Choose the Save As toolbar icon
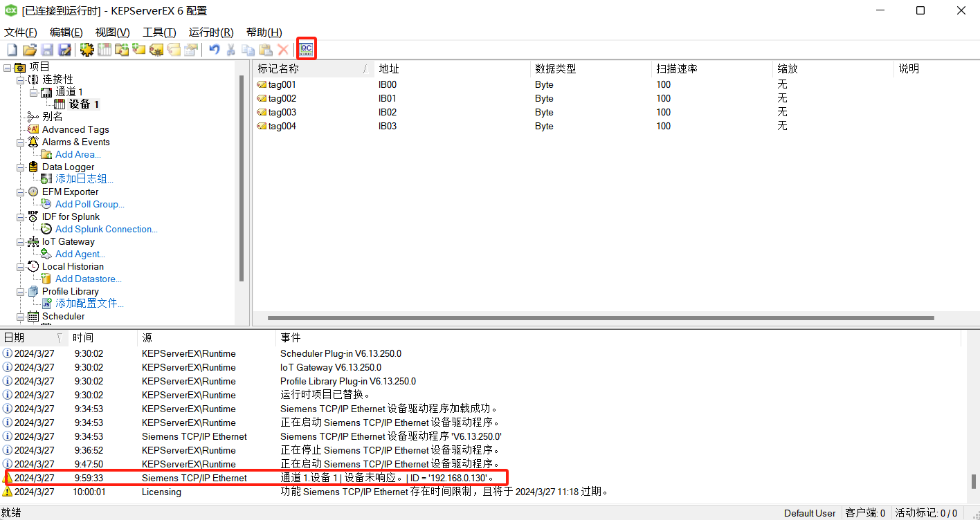The image size is (980, 520). [64, 50]
